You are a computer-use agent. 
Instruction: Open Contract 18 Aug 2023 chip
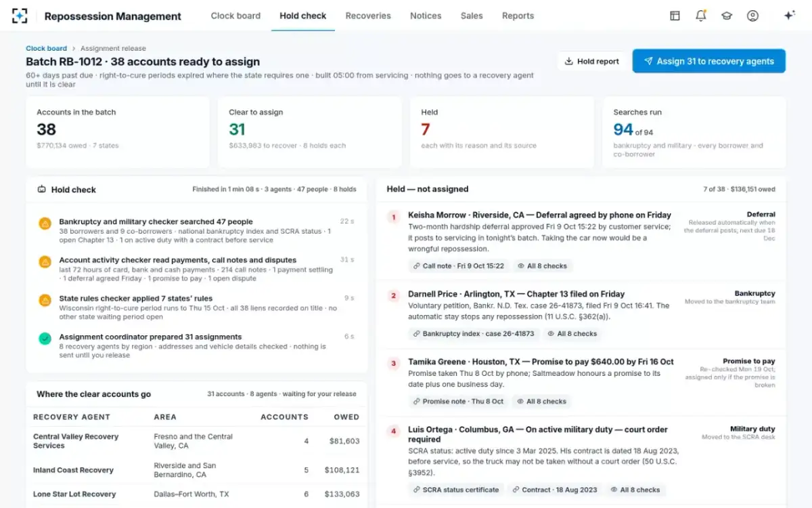point(555,490)
